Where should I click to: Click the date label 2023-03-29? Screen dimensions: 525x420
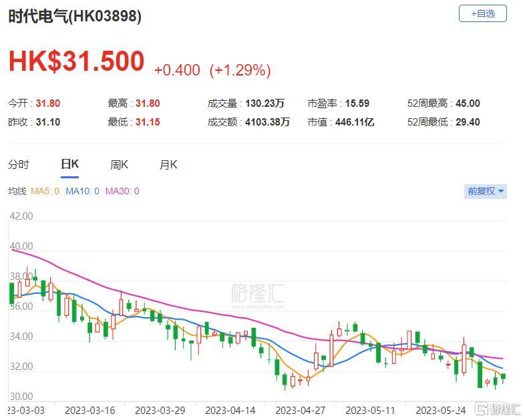point(160,411)
